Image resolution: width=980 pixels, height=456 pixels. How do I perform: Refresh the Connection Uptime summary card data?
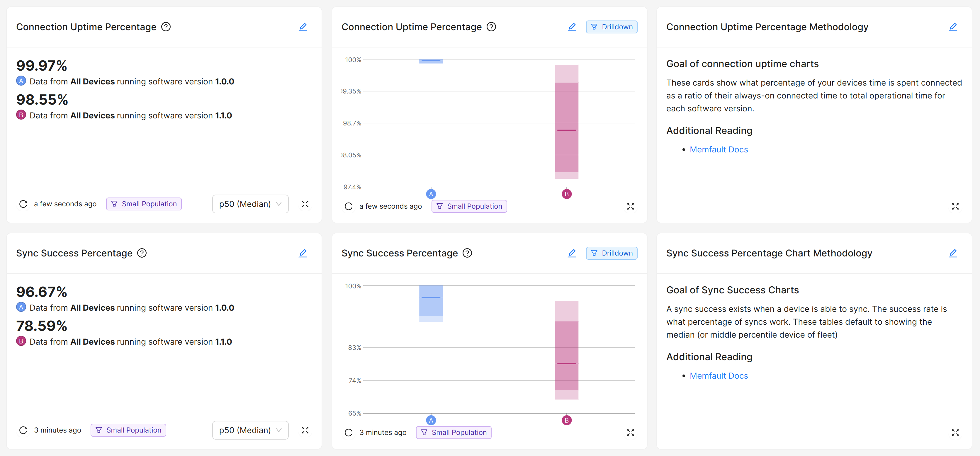(x=23, y=204)
